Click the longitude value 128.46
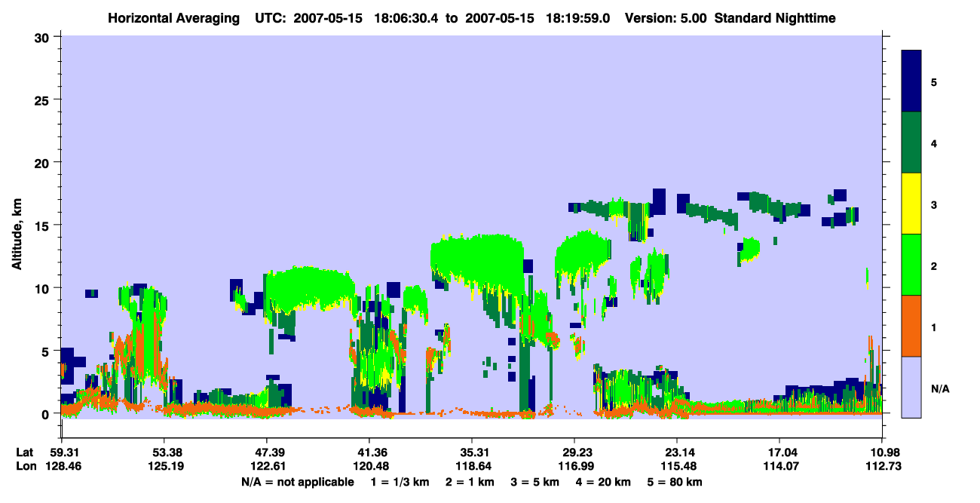 pyautogui.click(x=62, y=466)
